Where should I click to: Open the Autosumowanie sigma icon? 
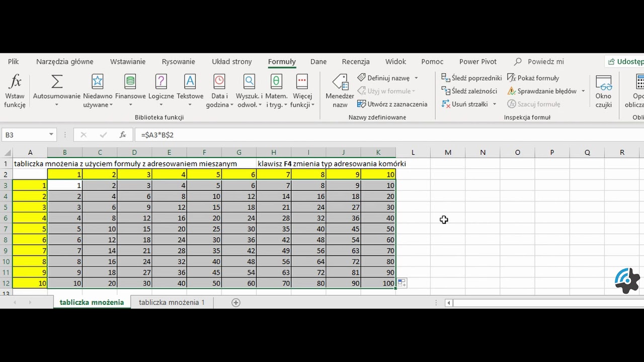(57, 81)
